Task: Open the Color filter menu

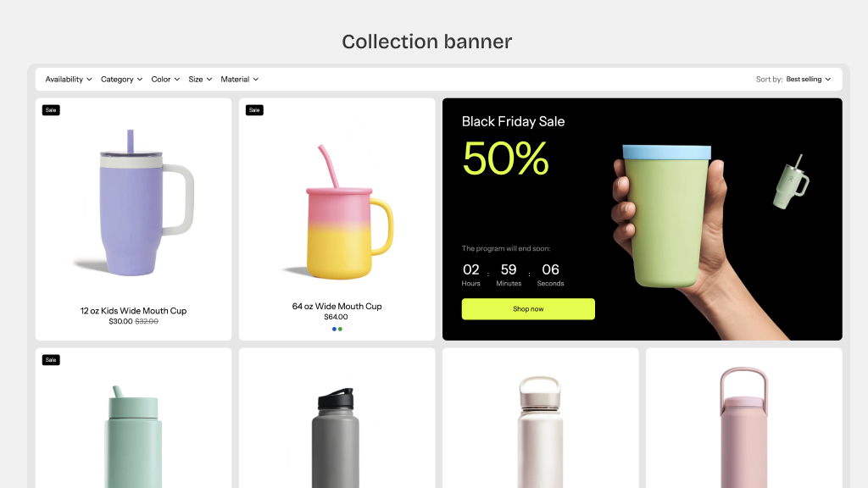Action: [165, 79]
